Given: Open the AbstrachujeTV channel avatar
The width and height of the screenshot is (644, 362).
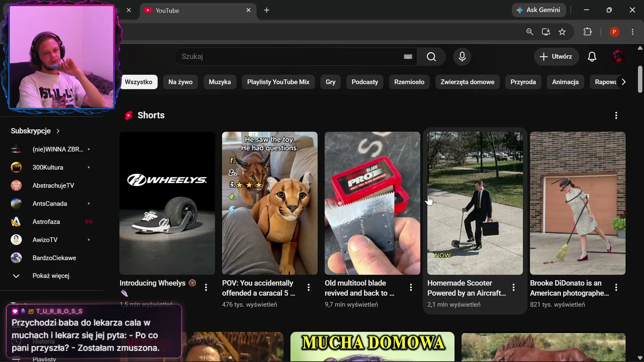Looking at the screenshot, I should [x=17, y=186].
